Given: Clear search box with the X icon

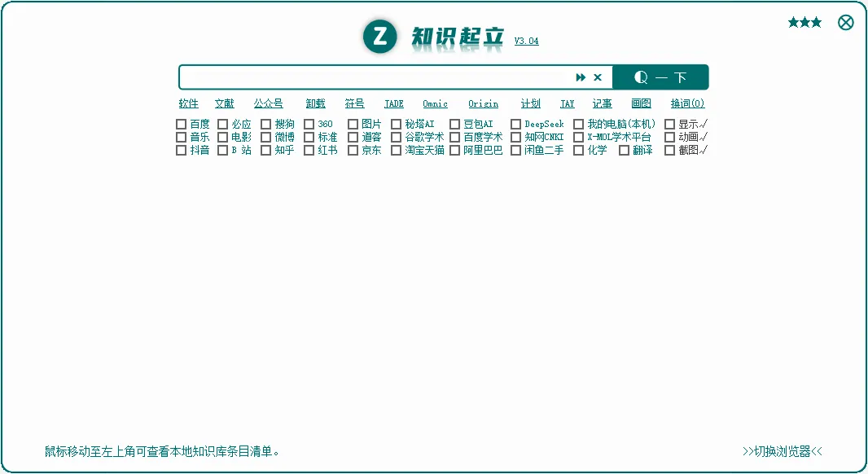Looking at the screenshot, I should pyautogui.click(x=598, y=77).
